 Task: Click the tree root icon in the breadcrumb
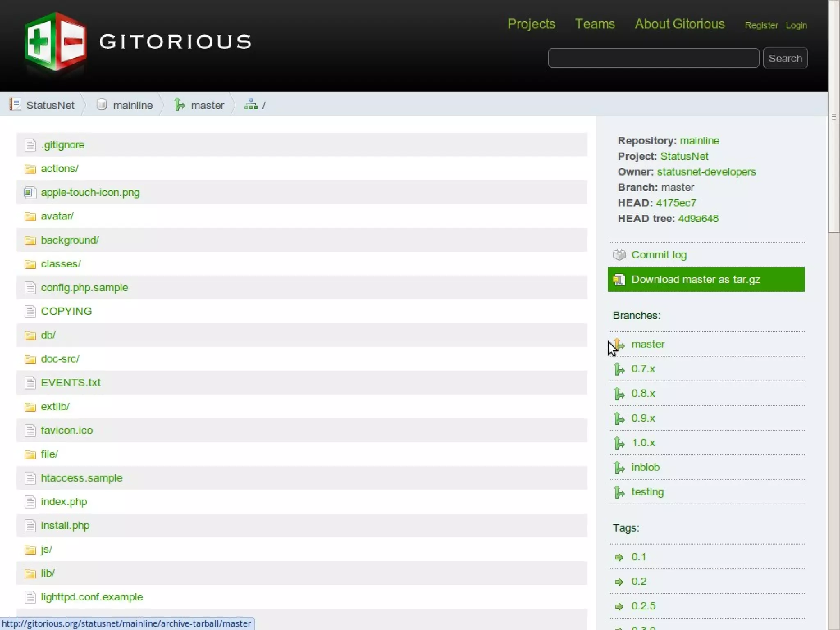coord(251,105)
